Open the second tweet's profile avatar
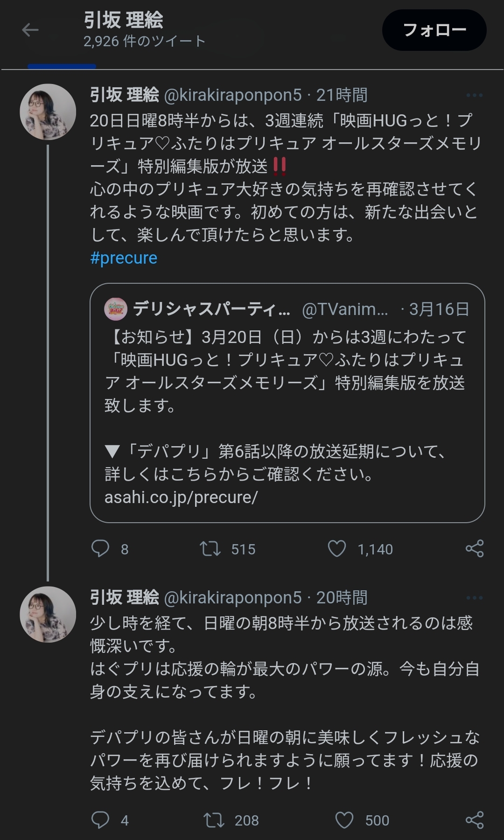The image size is (504, 840). pyautogui.click(x=48, y=615)
